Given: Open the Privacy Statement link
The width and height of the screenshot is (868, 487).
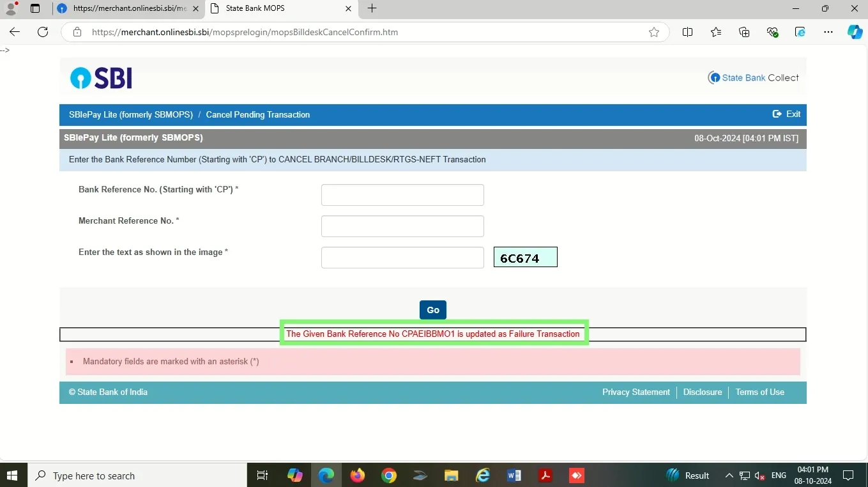Looking at the screenshot, I should click(636, 392).
